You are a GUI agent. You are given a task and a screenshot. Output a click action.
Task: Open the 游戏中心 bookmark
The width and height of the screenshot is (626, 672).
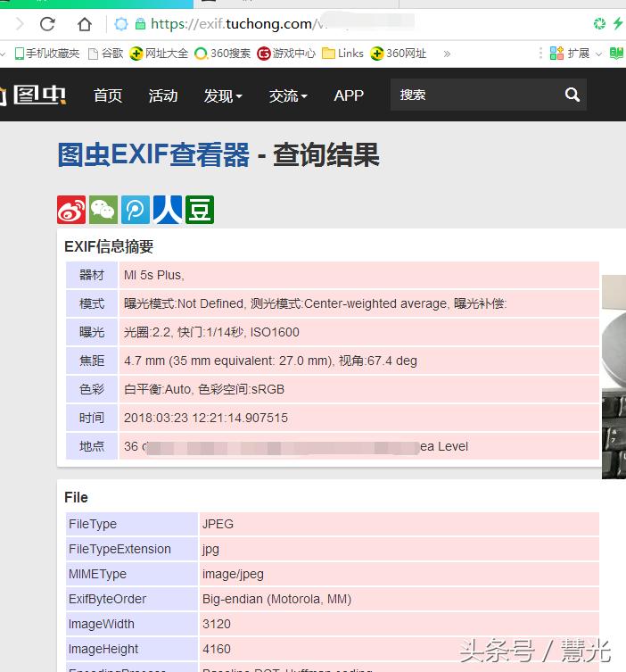click(286, 54)
